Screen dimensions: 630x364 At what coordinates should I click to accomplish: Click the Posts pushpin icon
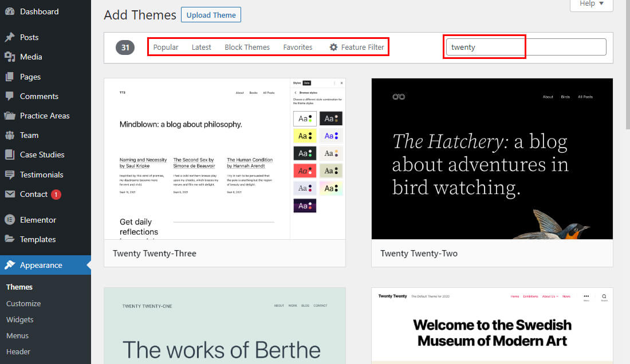[10, 37]
